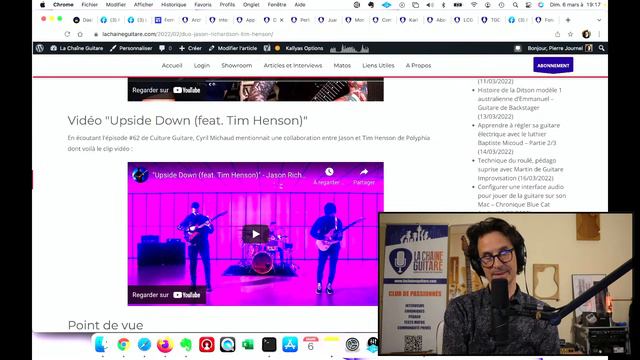
Task: Open the Liens Utiles navigation item
Action: 378,65
